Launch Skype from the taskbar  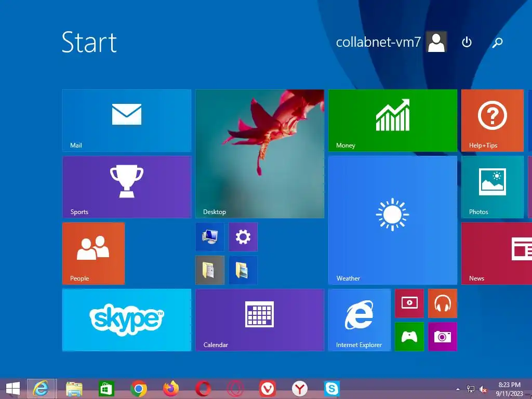332,389
